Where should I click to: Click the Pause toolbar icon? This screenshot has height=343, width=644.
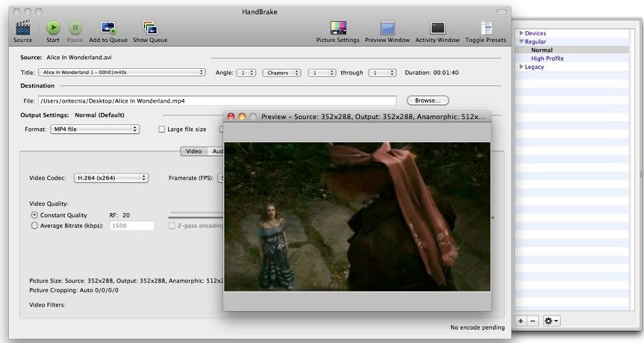[75, 28]
